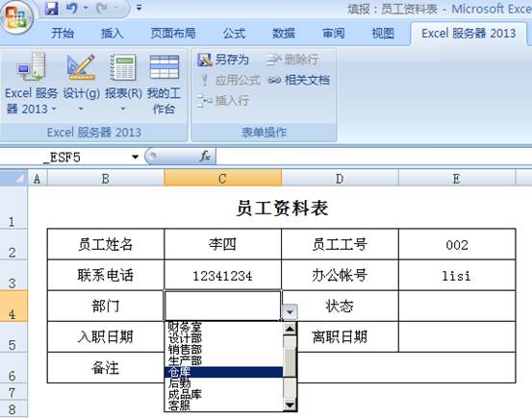
Task: Switch to the 公式 ribbon tab
Action: pyautogui.click(x=234, y=34)
